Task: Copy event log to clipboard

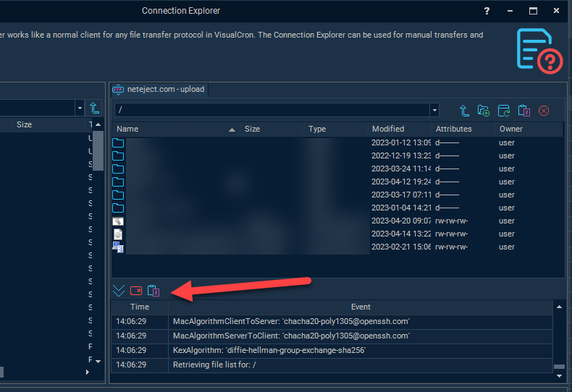Action: coord(153,291)
